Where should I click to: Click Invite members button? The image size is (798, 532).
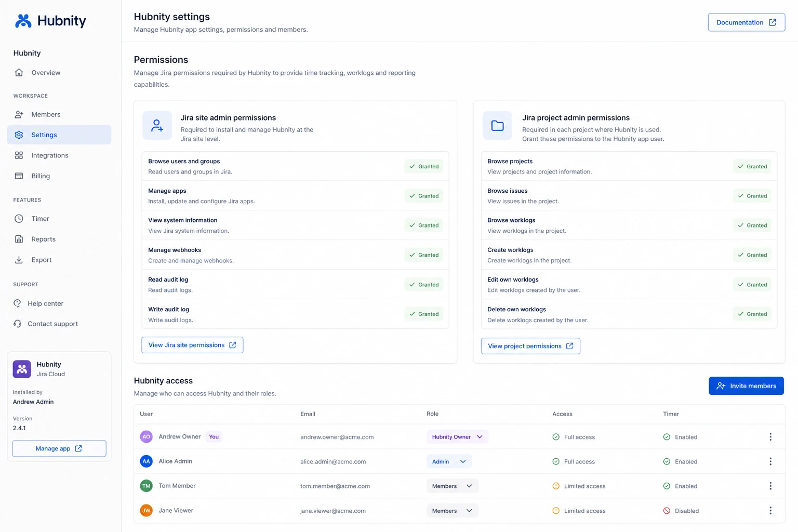[746, 386]
